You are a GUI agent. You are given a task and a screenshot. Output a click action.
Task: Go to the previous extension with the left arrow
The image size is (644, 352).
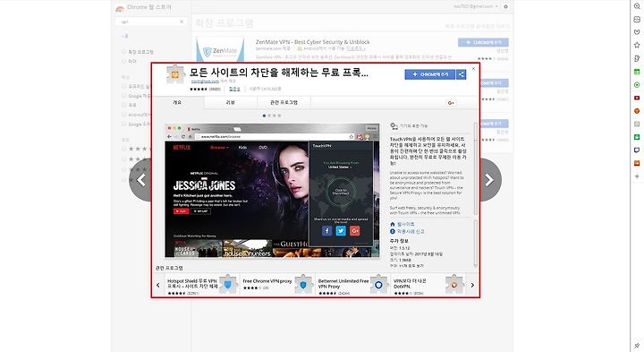point(140,180)
